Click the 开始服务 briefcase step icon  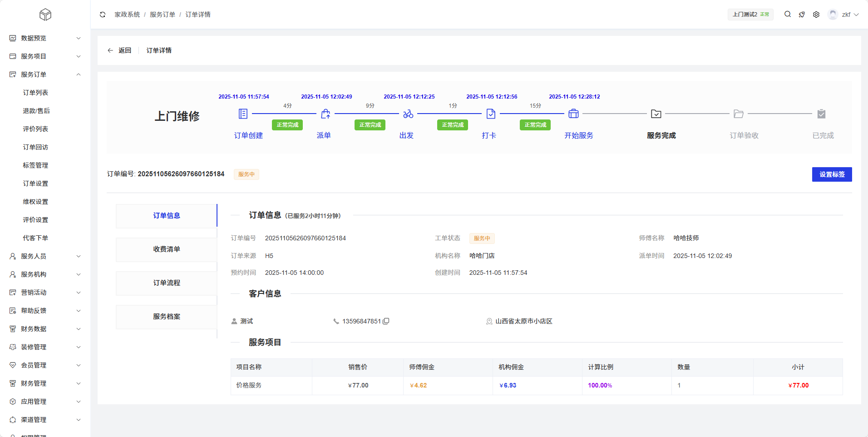tap(573, 114)
